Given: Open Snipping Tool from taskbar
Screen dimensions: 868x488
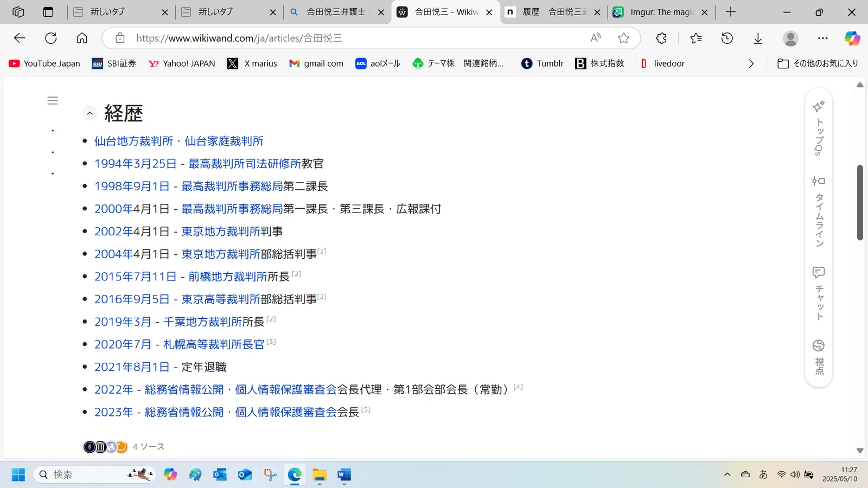Looking at the screenshot, I should (270, 475).
